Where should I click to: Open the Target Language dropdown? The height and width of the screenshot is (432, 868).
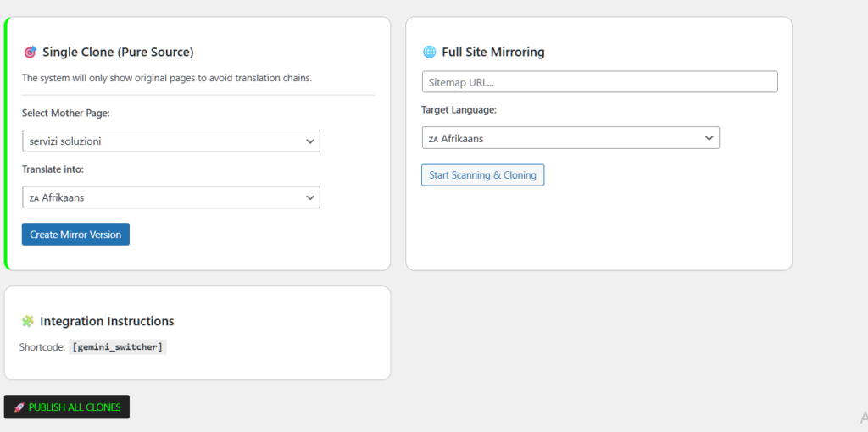pyautogui.click(x=570, y=138)
